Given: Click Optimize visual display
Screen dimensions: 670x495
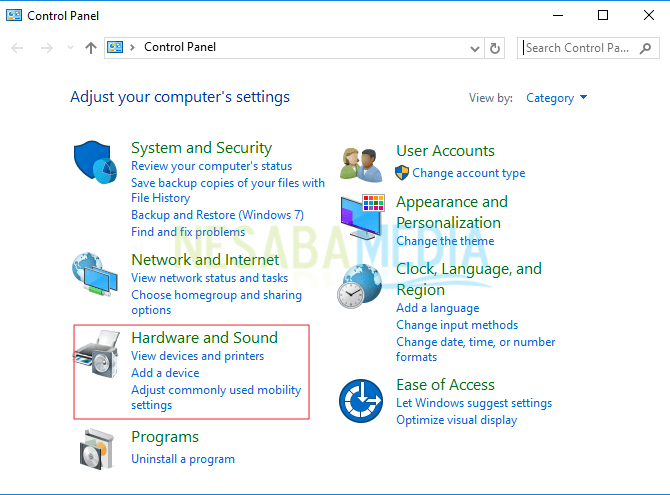Looking at the screenshot, I should pyautogui.click(x=456, y=420).
